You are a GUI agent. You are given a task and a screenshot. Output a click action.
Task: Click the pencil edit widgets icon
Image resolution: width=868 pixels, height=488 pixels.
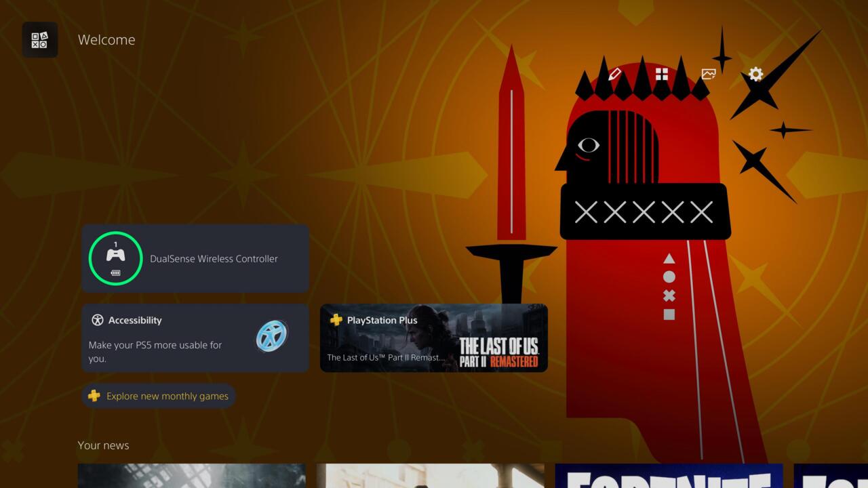coord(615,74)
